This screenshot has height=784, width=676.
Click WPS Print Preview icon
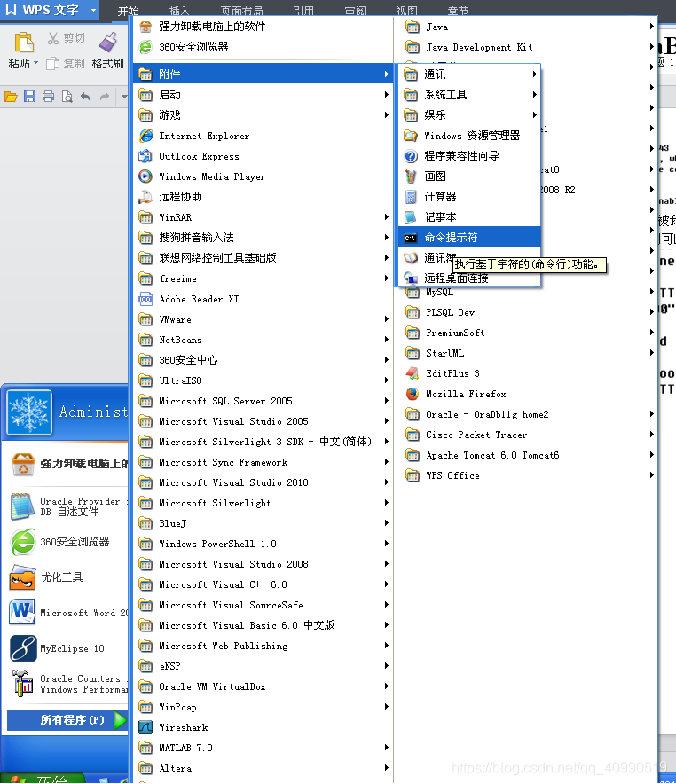pos(67,97)
